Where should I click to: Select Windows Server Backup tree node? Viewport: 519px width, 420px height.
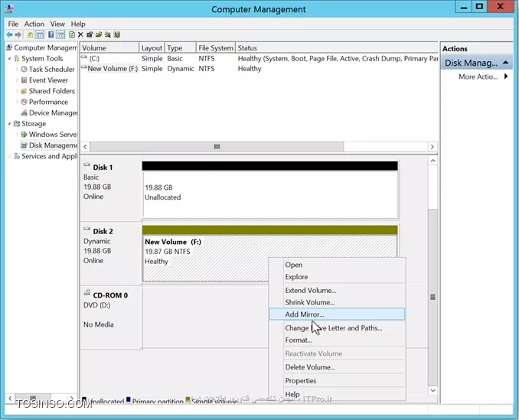pos(52,135)
